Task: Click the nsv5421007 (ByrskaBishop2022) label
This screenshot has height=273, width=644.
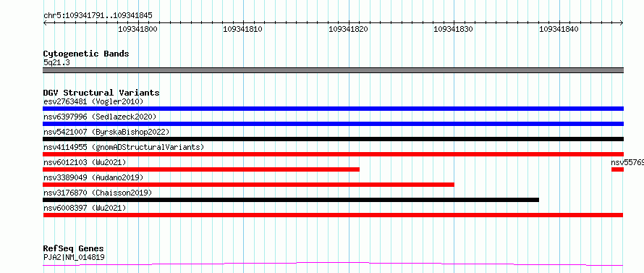Action: [106, 132]
